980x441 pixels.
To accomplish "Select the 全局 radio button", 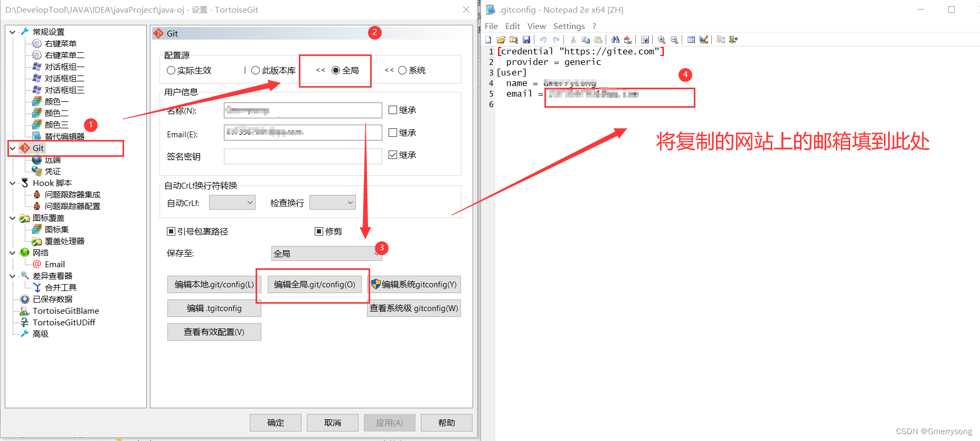I will pos(336,70).
